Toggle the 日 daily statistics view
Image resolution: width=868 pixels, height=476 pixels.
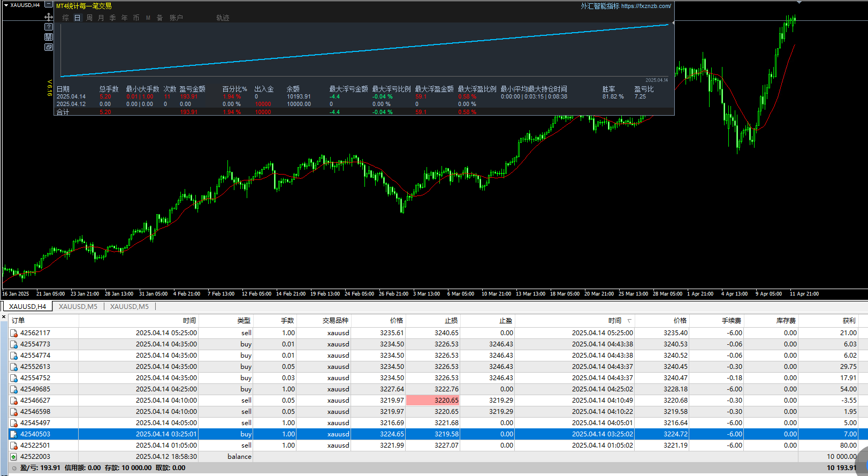[x=77, y=18]
